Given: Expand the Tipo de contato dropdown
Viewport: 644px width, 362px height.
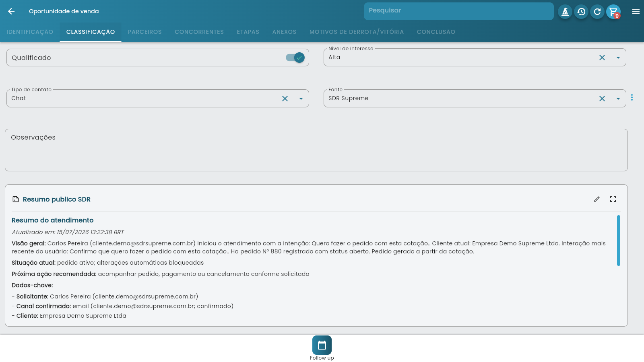Looking at the screenshot, I should (x=301, y=99).
